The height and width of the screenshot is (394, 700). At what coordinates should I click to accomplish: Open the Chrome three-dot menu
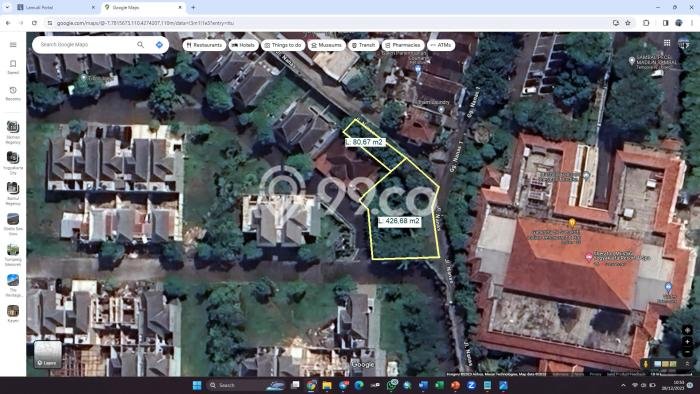[692, 23]
